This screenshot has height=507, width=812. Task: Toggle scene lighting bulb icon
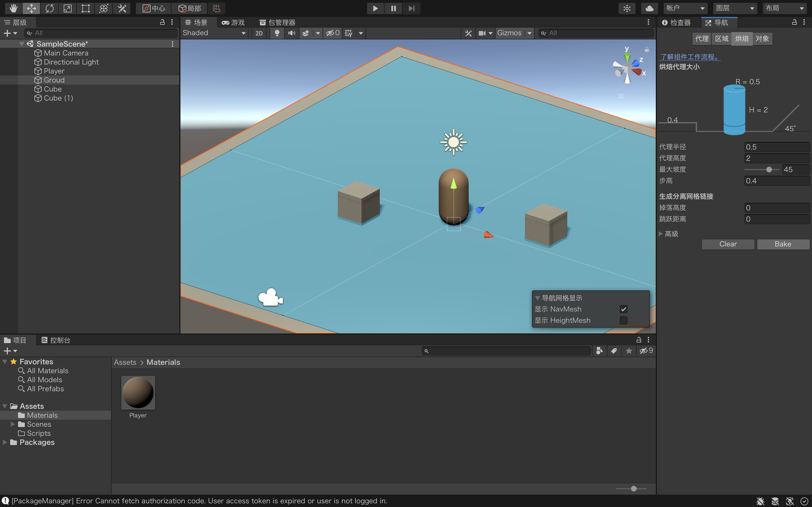click(x=277, y=33)
